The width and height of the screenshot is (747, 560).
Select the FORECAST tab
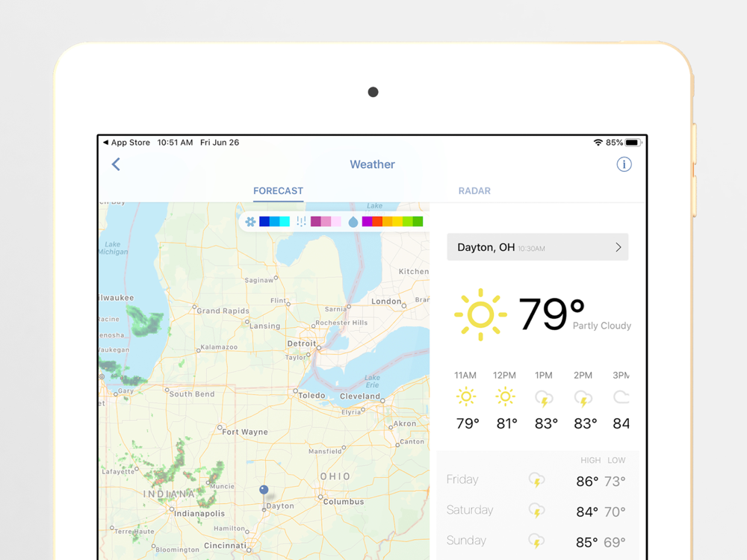(x=278, y=191)
